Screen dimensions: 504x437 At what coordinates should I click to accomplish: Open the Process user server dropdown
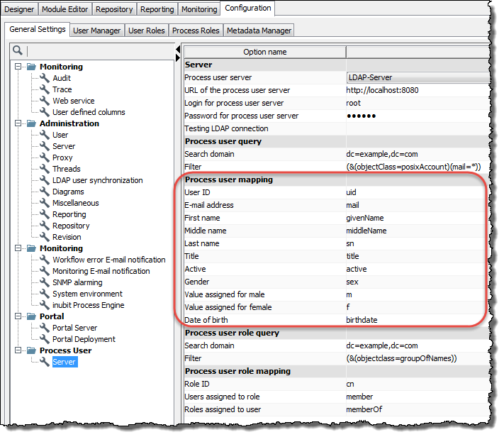(x=418, y=77)
